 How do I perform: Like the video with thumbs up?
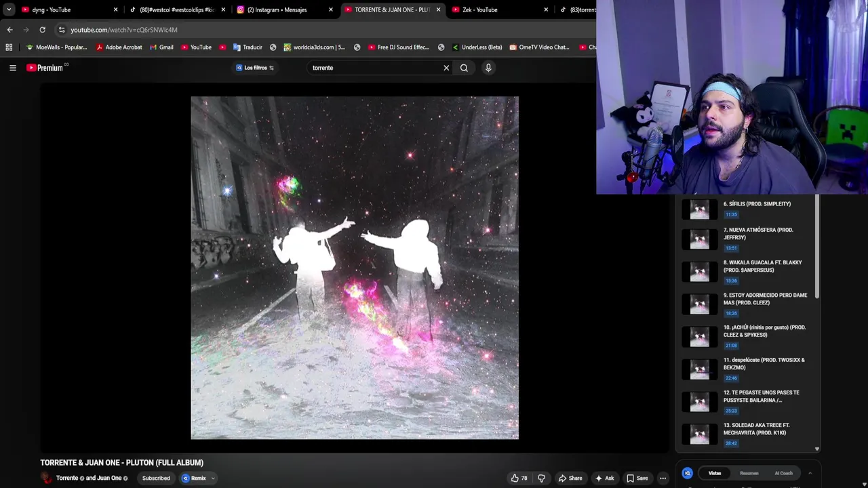click(519, 479)
